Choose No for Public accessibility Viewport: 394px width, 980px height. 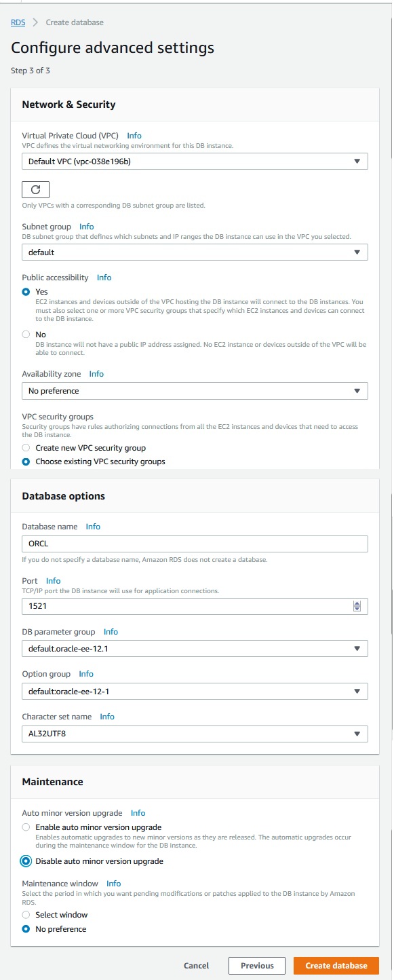point(25,334)
